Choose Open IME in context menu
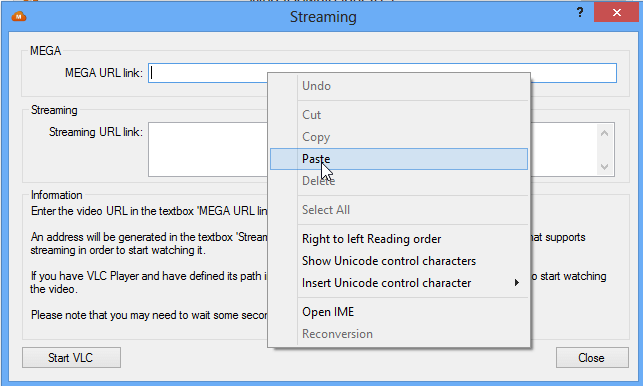 (399, 312)
